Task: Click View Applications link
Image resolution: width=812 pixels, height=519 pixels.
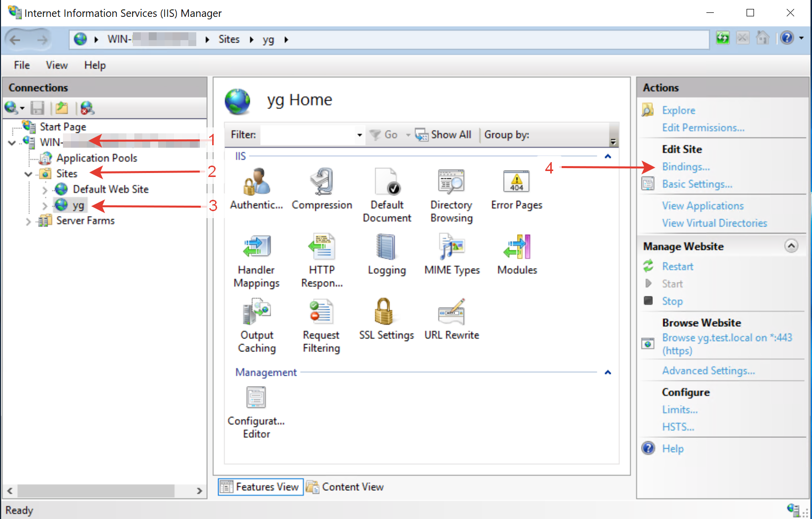Action: pos(703,205)
